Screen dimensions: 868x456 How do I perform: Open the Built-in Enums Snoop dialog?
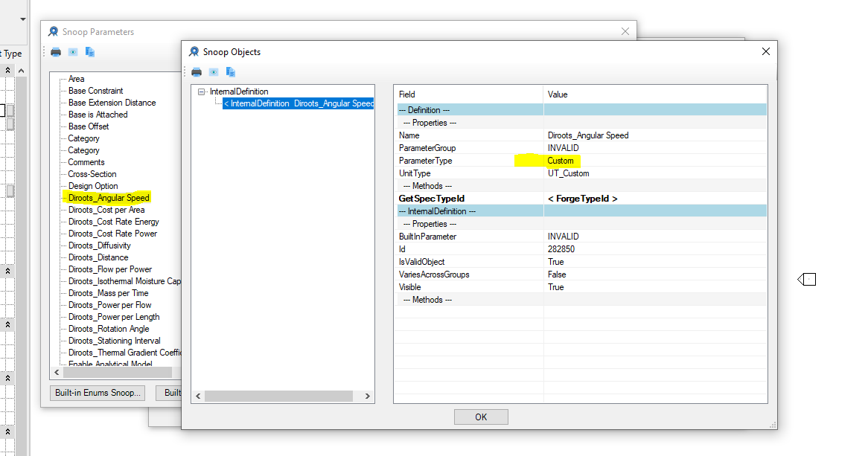tap(97, 392)
